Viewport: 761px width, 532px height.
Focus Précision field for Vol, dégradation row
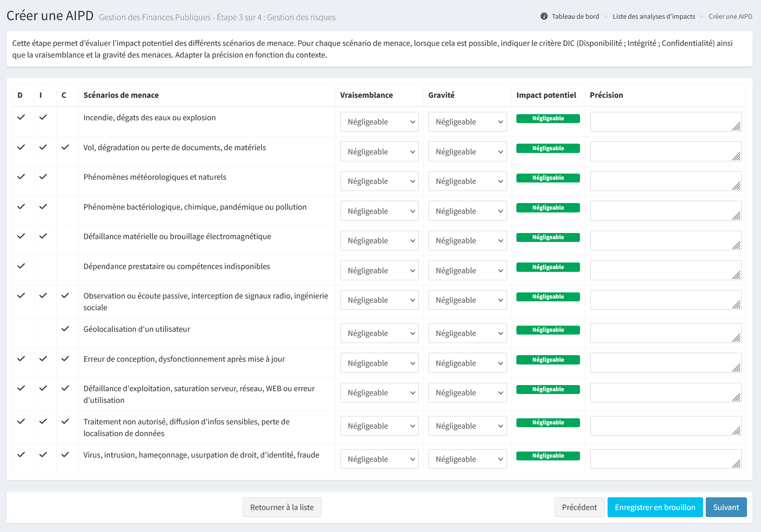(x=666, y=152)
